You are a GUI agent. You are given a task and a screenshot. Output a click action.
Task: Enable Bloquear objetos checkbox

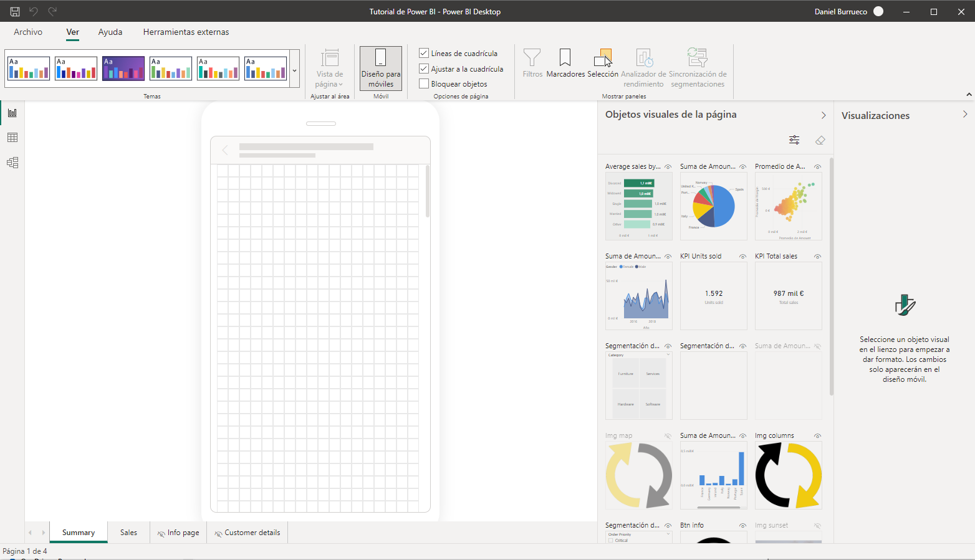pyautogui.click(x=424, y=84)
